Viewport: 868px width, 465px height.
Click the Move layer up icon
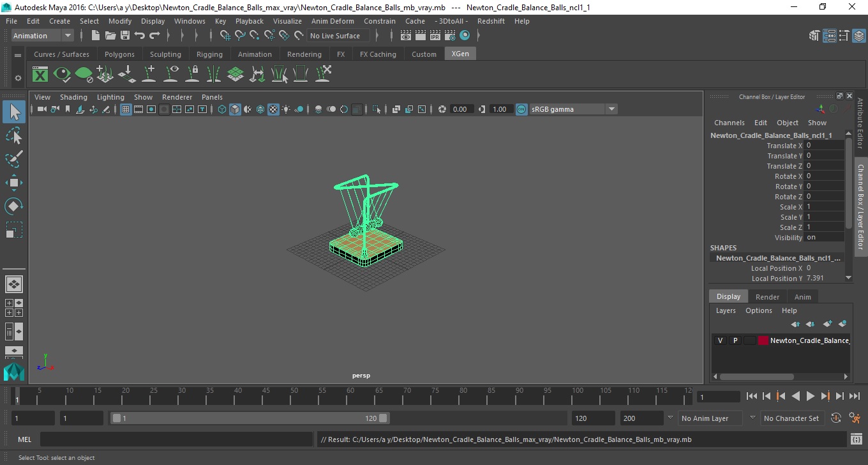795,324
